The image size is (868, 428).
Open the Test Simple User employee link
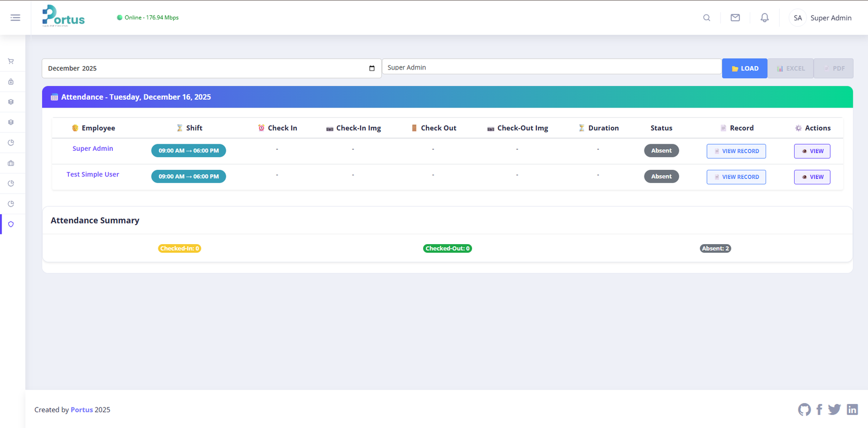(93, 175)
